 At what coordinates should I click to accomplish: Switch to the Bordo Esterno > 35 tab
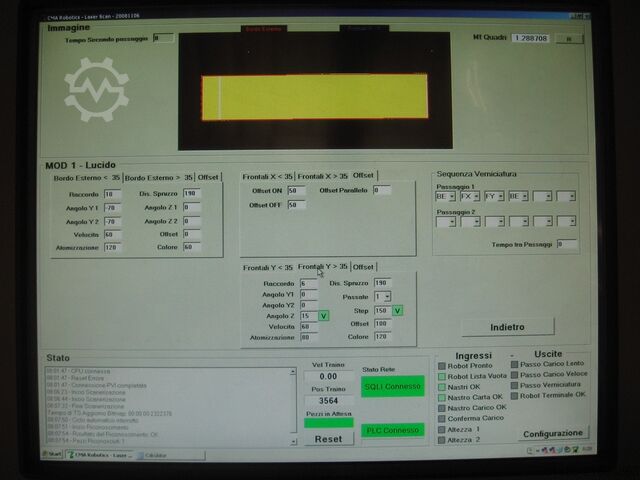click(158, 177)
